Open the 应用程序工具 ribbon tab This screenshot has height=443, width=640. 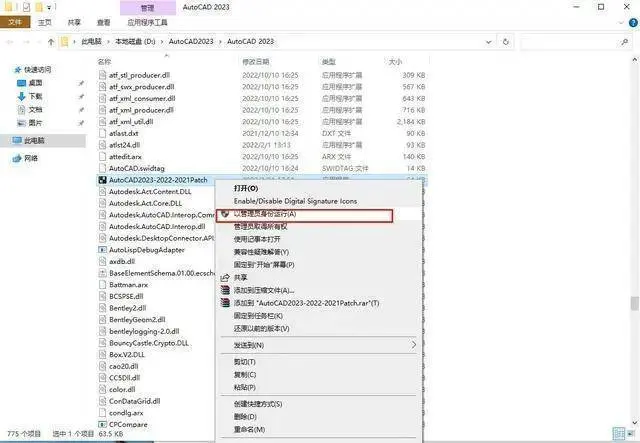(147, 22)
